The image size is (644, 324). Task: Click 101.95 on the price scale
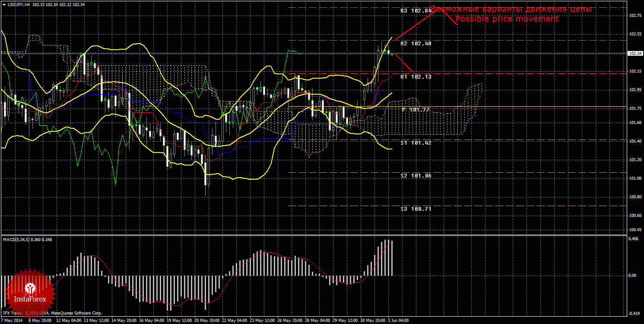point(635,89)
